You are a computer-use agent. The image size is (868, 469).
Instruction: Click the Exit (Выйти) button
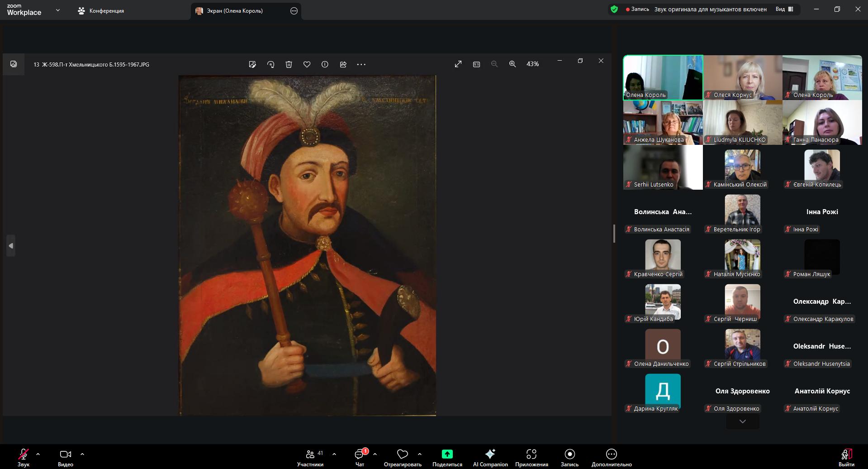846,455
